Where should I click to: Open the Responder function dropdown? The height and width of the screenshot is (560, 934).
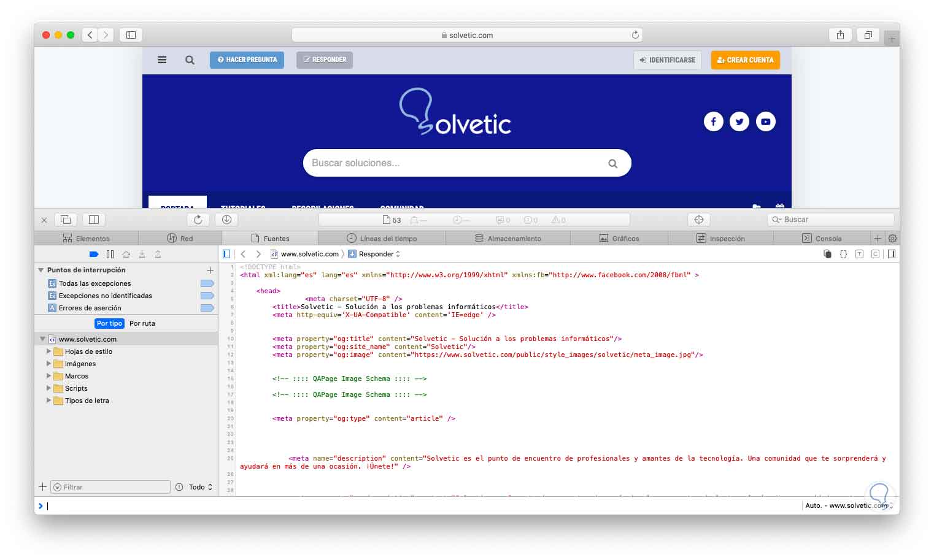[374, 254]
